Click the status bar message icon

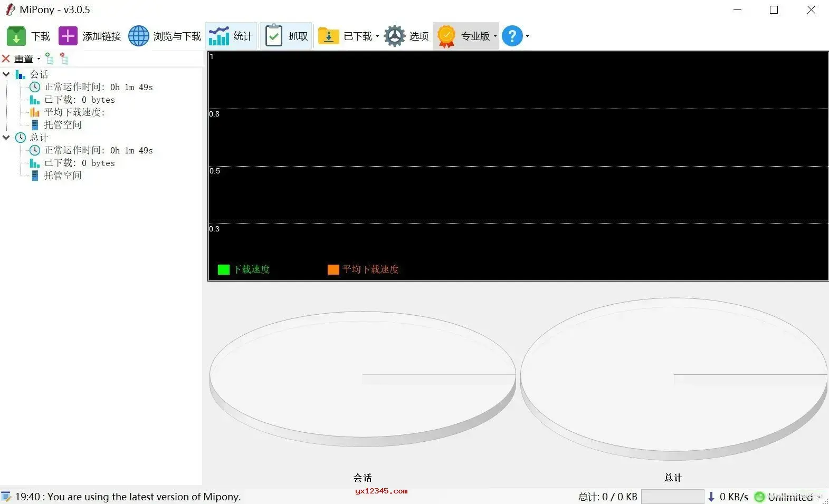[x=6, y=497]
